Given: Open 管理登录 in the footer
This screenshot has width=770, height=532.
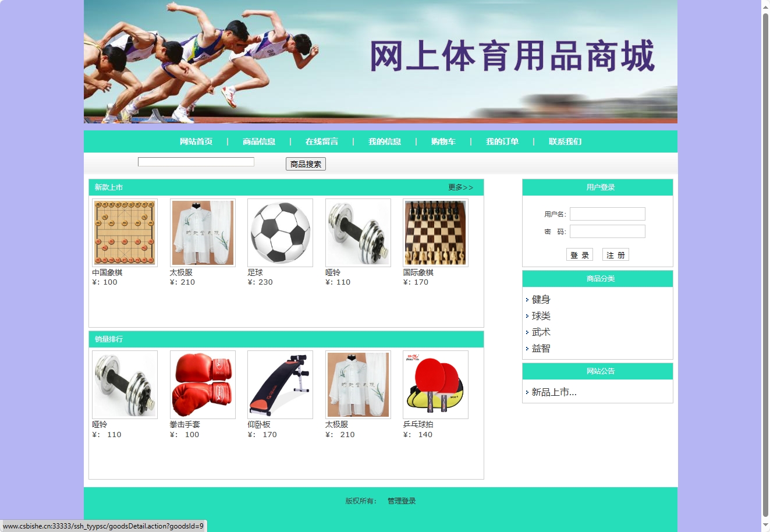Looking at the screenshot, I should coord(401,500).
